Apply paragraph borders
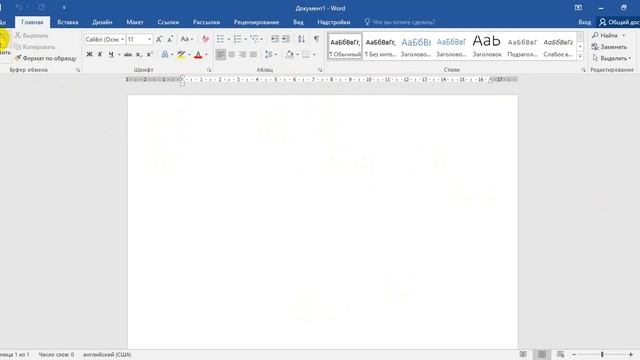The width and height of the screenshot is (640, 360). pos(306,54)
